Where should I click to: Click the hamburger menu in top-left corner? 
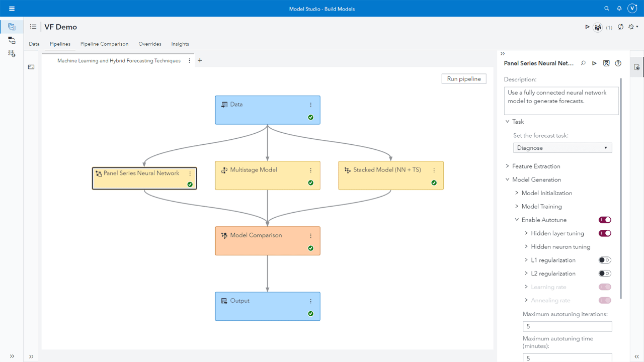tap(12, 8)
